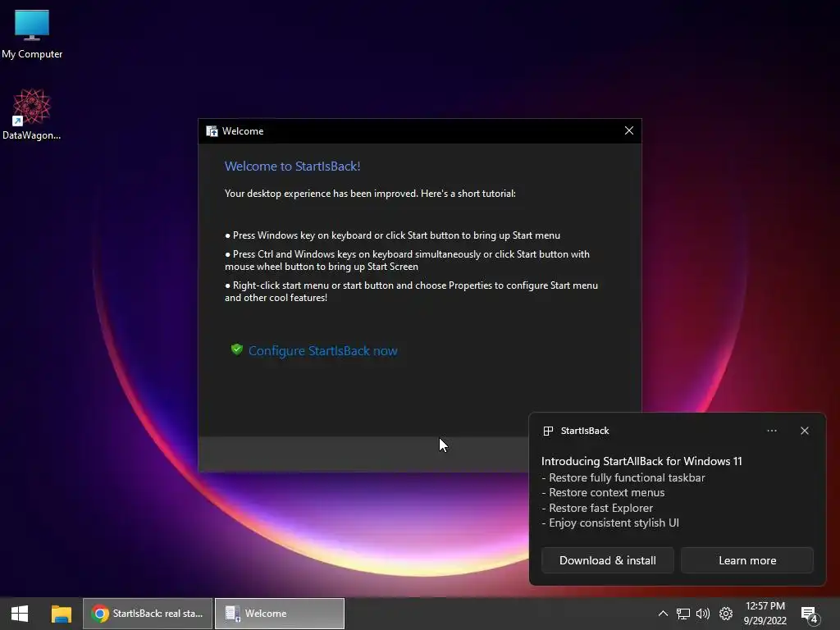Expand hidden system tray icons
The image size is (840, 630).
pyautogui.click(x=663, y=614)
